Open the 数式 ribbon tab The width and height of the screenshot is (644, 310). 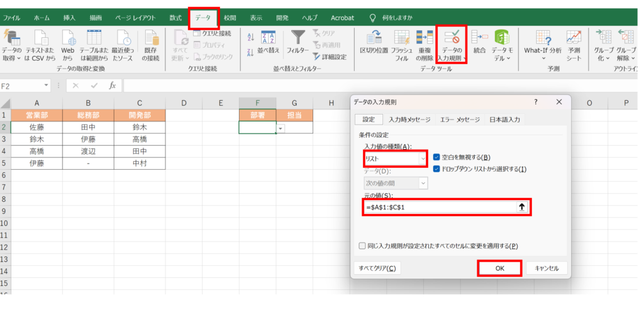175,18
